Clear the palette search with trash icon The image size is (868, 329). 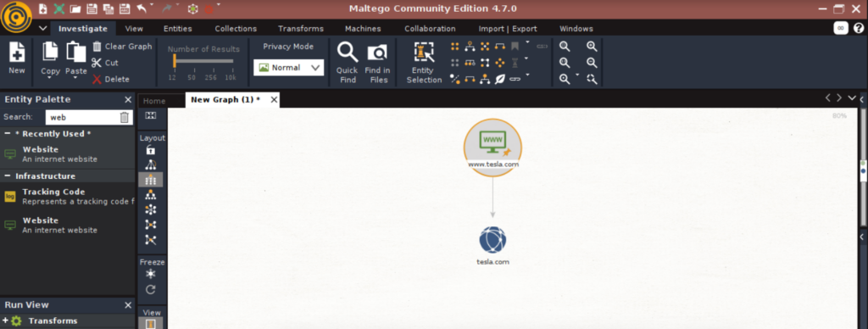125,117
